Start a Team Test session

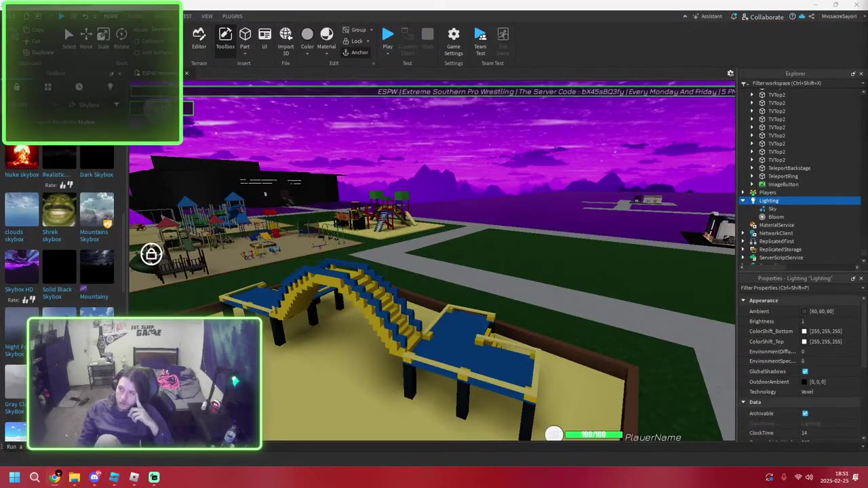click(480, 41)
